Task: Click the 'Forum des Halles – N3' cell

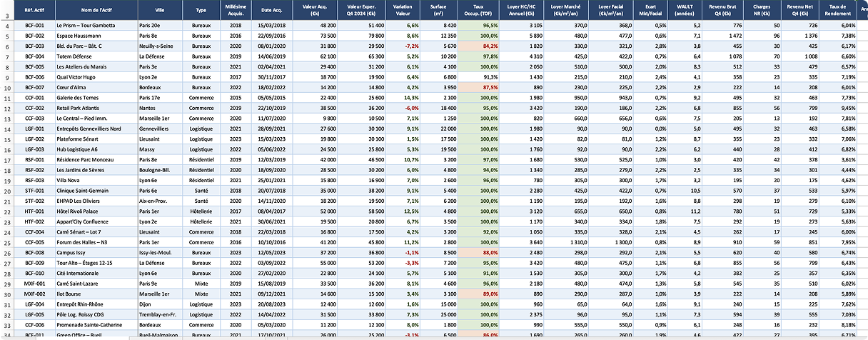Action: pos(96,242)
